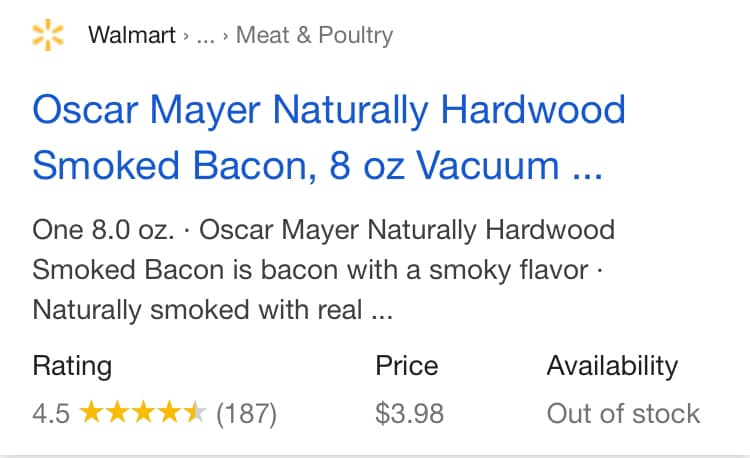Open the Meat & Poultry breadcrumb
Screen dimensions: 750x458
[314, 36]
